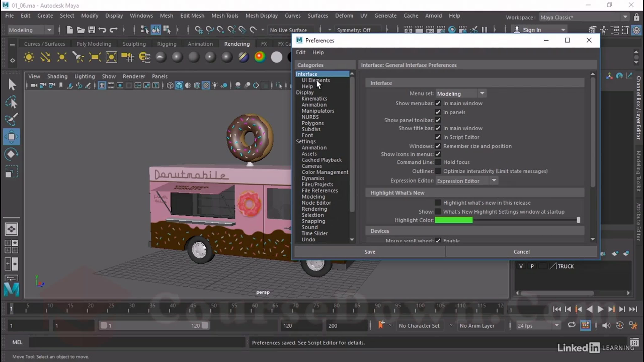Open the Workspace Maya Classic dropdown
The image size is (644, 362).
pos(584,17)
